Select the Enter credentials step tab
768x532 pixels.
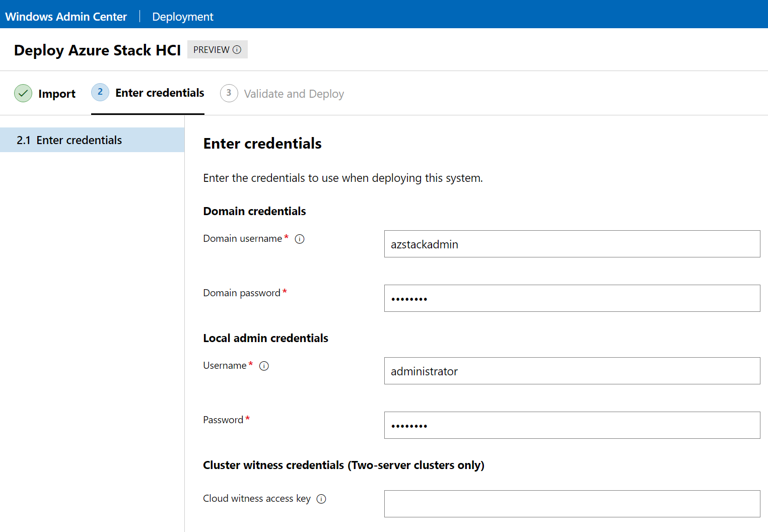(x=148, y=93)
